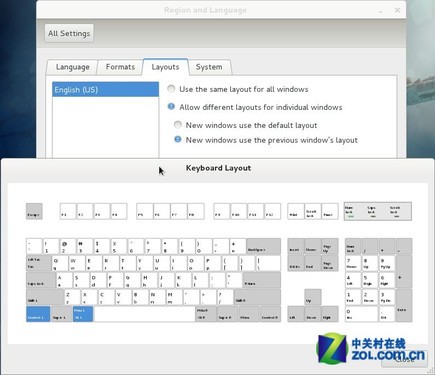
Task: Click the M key in the keyboard layout
Action: (x=174, y=297)
